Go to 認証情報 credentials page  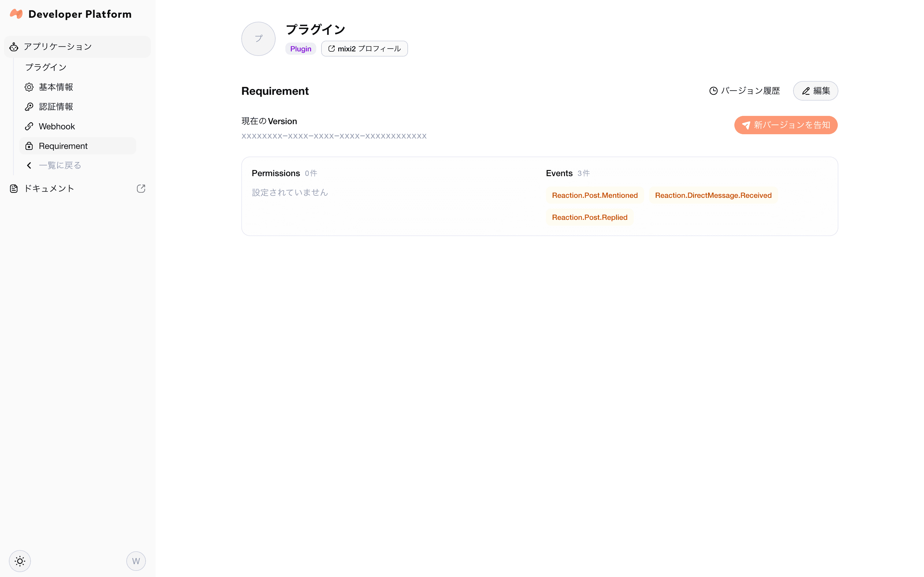(77, 106)
